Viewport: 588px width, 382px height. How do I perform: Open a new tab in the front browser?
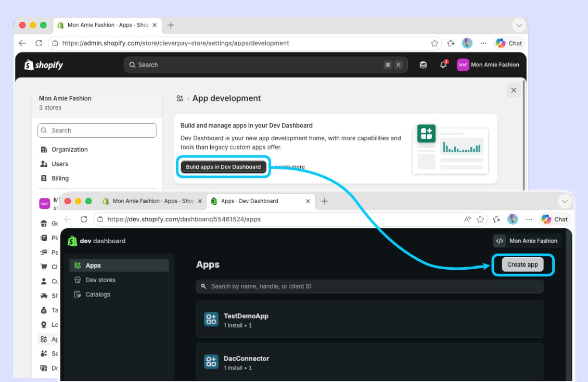pos(324,201)
